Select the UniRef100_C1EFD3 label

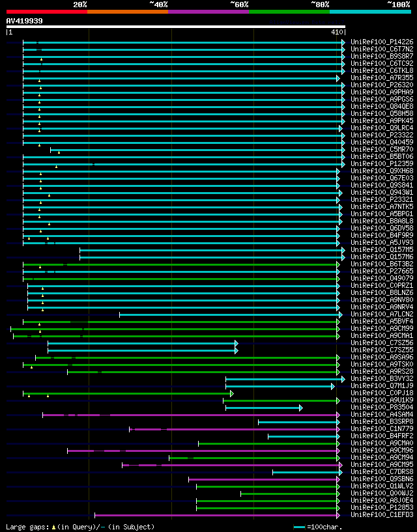(x=382, y=514)
